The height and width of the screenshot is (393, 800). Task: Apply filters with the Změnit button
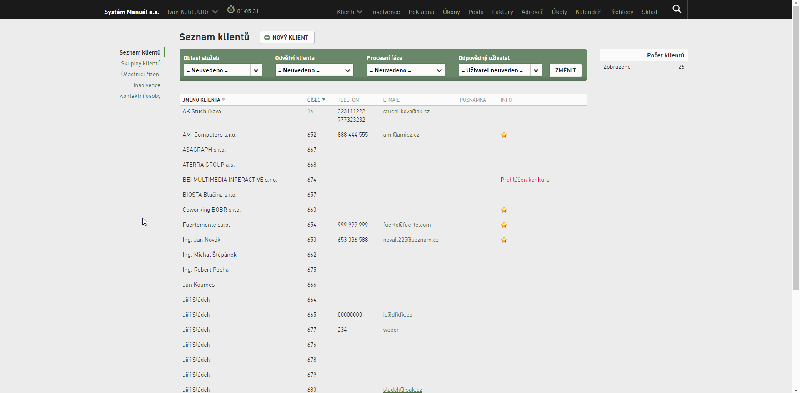(566, 70)
